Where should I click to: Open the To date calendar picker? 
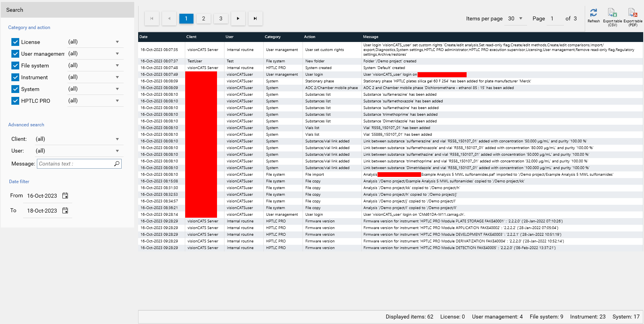point(65,211)
